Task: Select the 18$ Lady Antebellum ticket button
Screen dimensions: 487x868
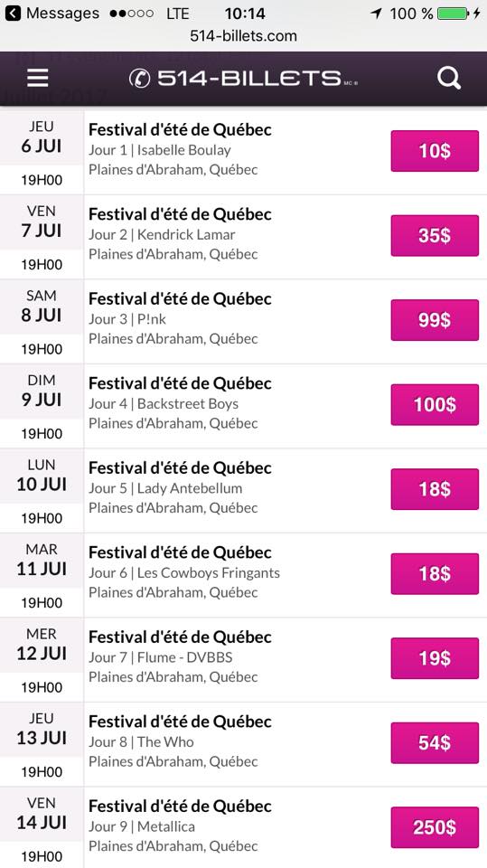Action: tap(435, 489)
